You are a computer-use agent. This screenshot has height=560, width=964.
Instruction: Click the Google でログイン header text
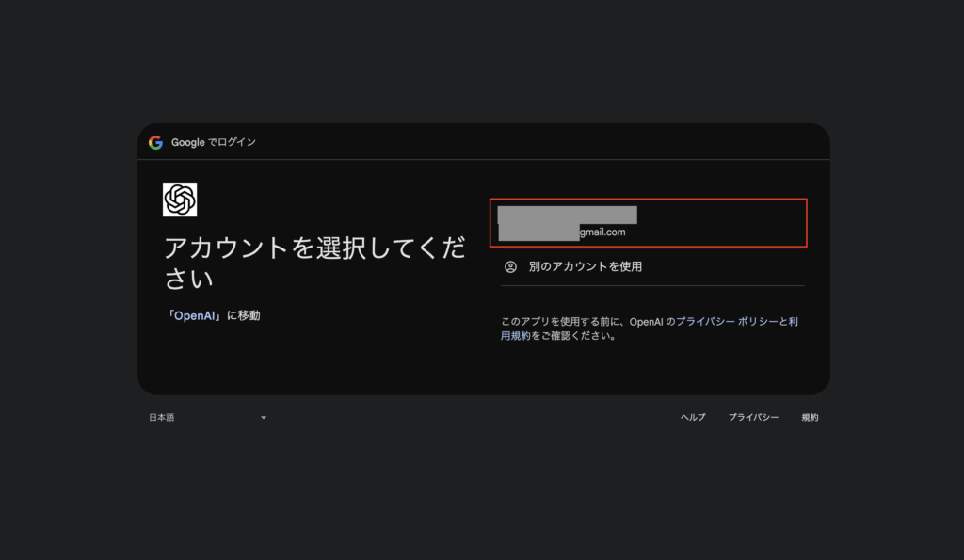tap(213, 142)
